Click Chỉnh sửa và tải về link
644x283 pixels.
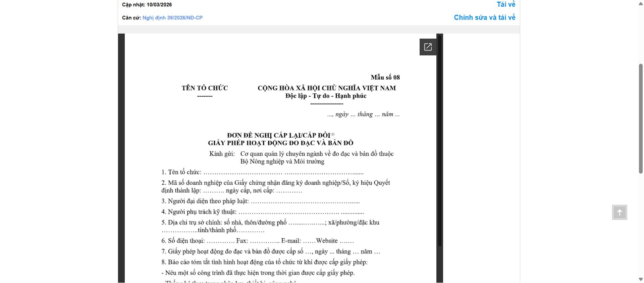tap(485, 17)
